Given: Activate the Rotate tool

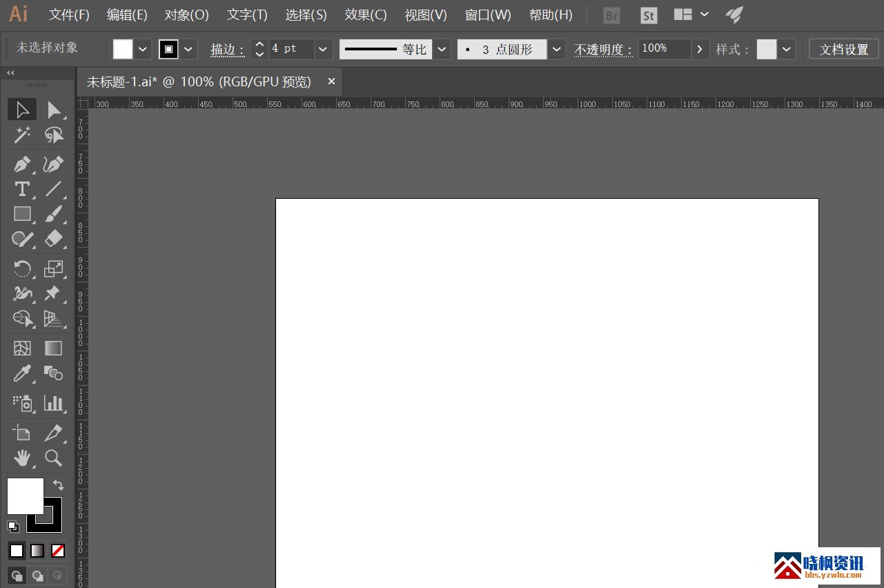Looking at the screenshot, I should (x=22, y=268).
